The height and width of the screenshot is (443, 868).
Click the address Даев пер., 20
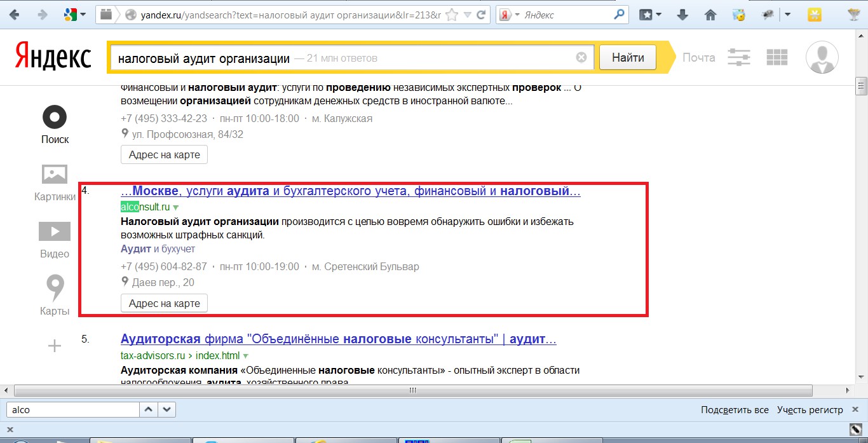(163, 282)
